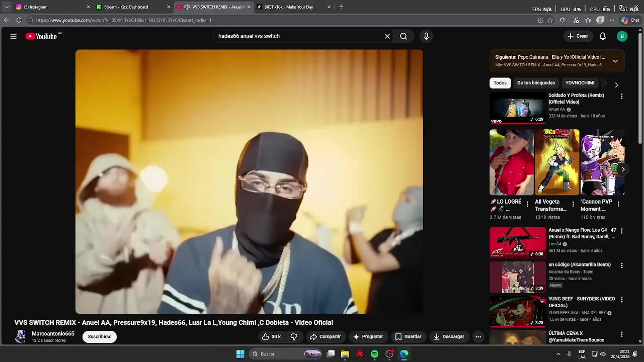Open the LO LOGRÉ short thumbnail
The width and height of the screenshot is (644, 362).
[512, 162]
